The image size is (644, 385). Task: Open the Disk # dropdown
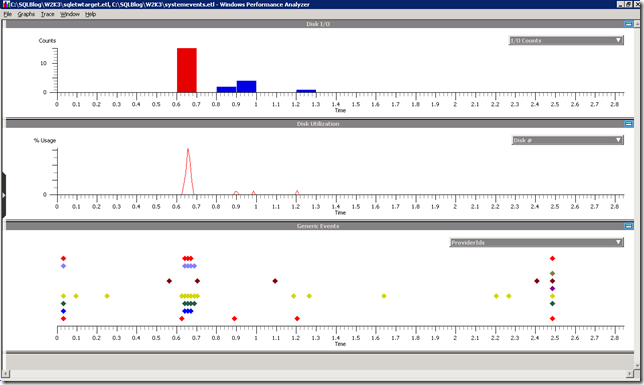coord(567,140)
